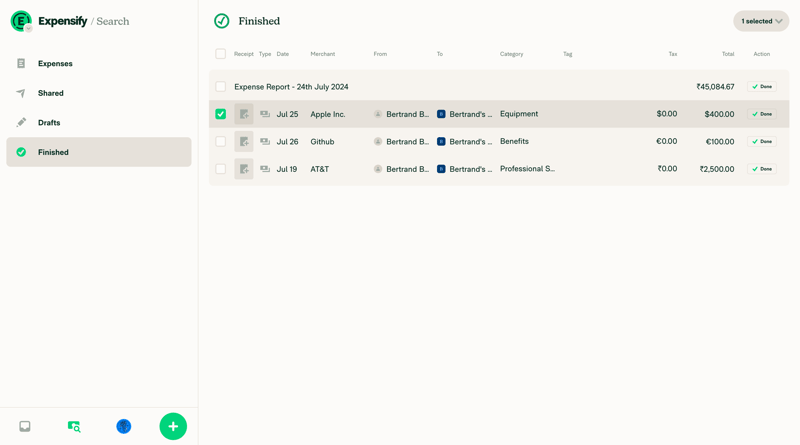800x445 pixels.
Task: Click the Search receipt-magnifier icon in bottom bar
Action: pyautogui.click(x=74, y=426)
